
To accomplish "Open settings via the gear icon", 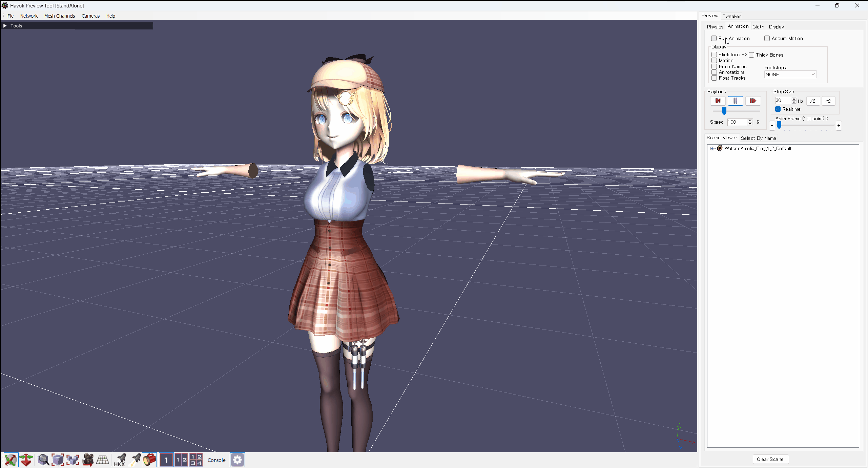I will [x=237, y=460].
